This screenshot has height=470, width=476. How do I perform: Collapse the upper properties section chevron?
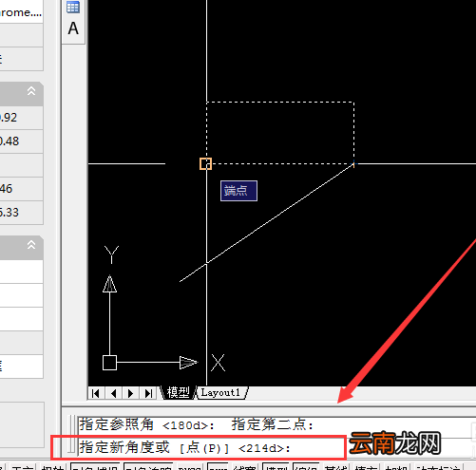point(31,91)
